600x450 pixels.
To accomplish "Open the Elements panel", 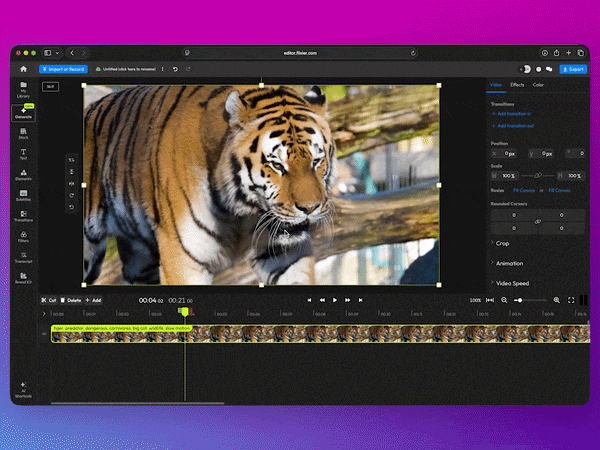I will (22, 174).
